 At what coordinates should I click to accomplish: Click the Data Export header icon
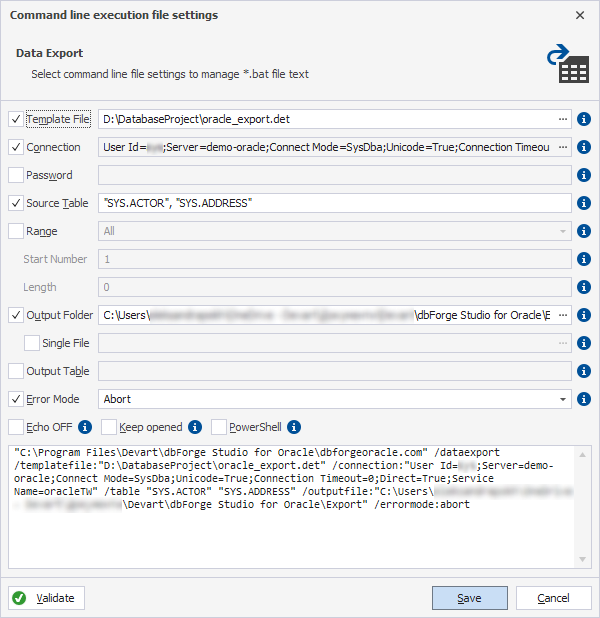tap(568, 64)
